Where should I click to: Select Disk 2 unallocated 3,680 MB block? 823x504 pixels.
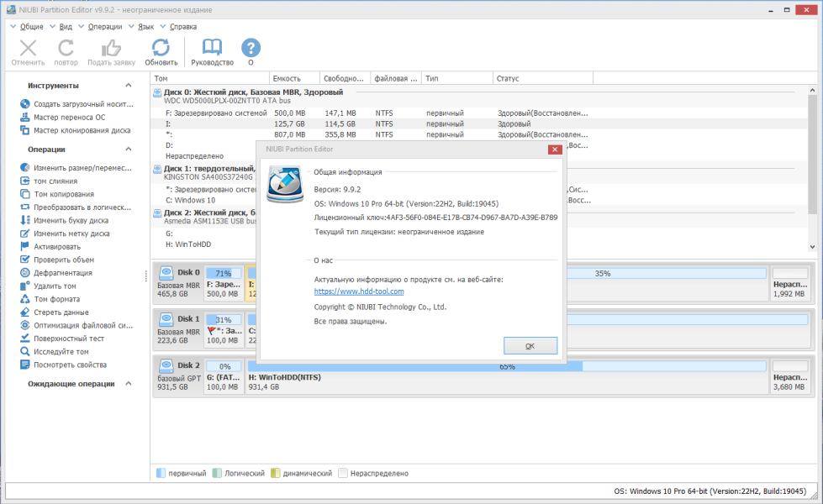tap(790, 376)
